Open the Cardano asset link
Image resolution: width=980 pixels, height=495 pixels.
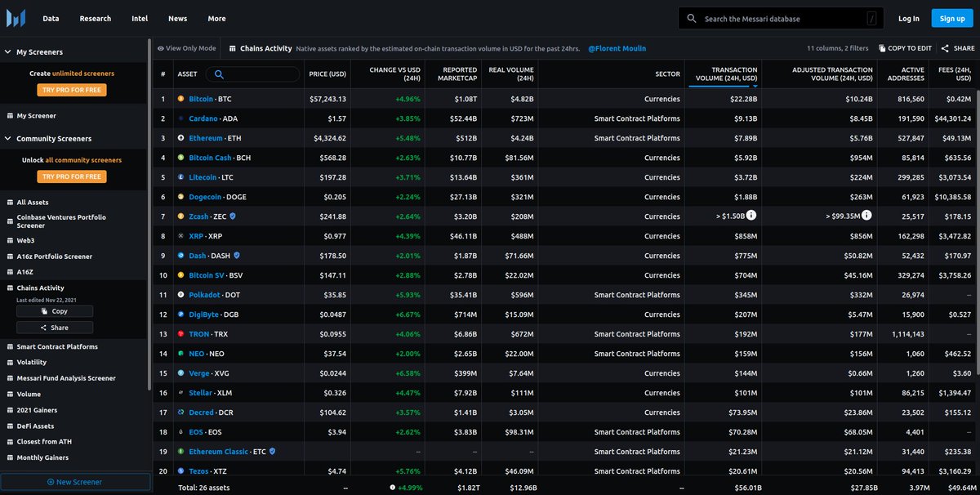203,118
